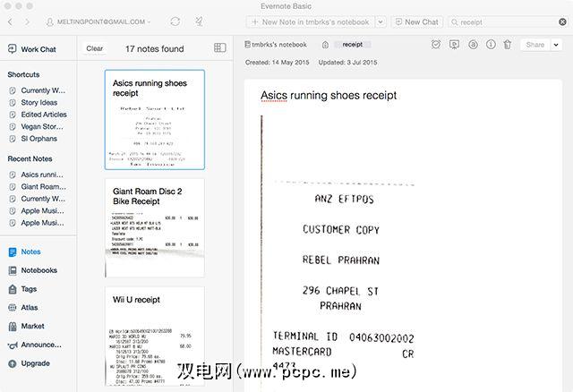Click the annotate icon in note toolbar

coord(473,45)
